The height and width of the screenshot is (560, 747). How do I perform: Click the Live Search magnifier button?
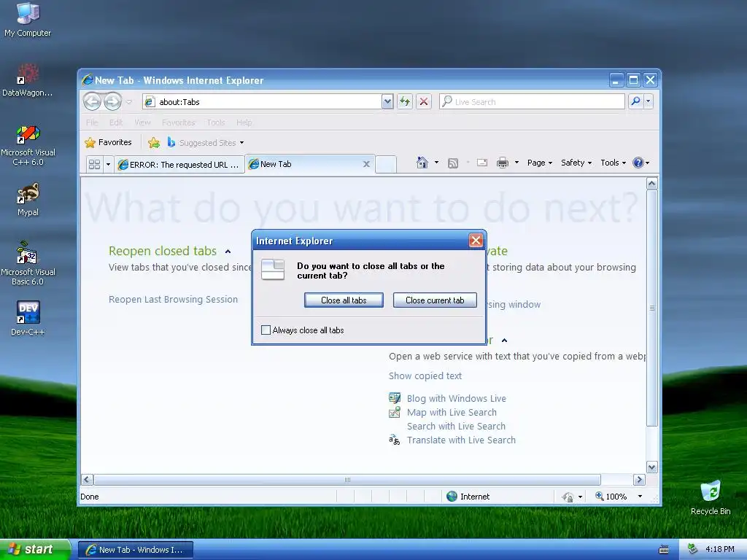click(x=635, y=101)
